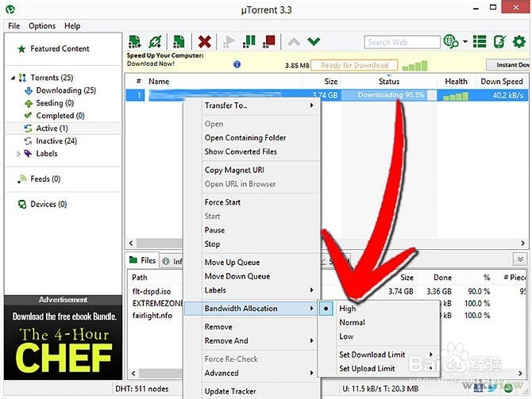Choose Show Converted Files
Image resolution: width=532 pixels, height=399 pixels.
pyautogui.click(x=241, y=152)
